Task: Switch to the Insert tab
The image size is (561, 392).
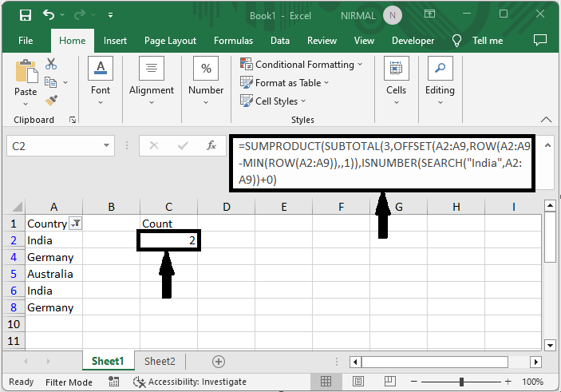Action: click(115, 41)
